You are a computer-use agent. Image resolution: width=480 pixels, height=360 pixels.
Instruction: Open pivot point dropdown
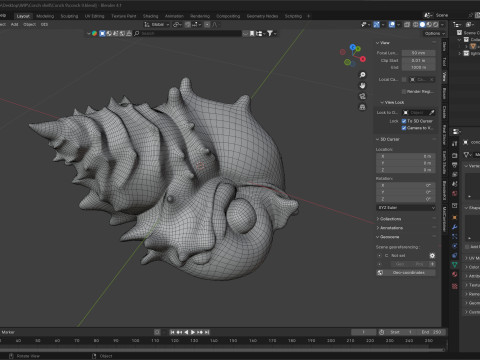[x=177, y=24]
